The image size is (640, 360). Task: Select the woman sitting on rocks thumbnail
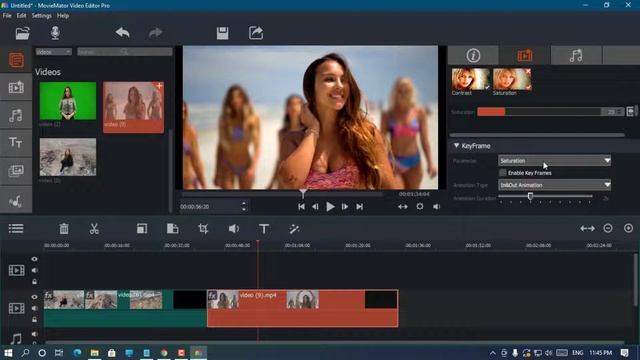[68, 157]
